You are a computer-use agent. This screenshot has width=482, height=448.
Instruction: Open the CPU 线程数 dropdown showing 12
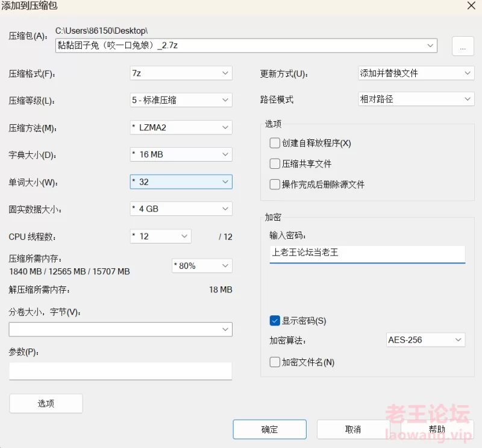[161, 236]
